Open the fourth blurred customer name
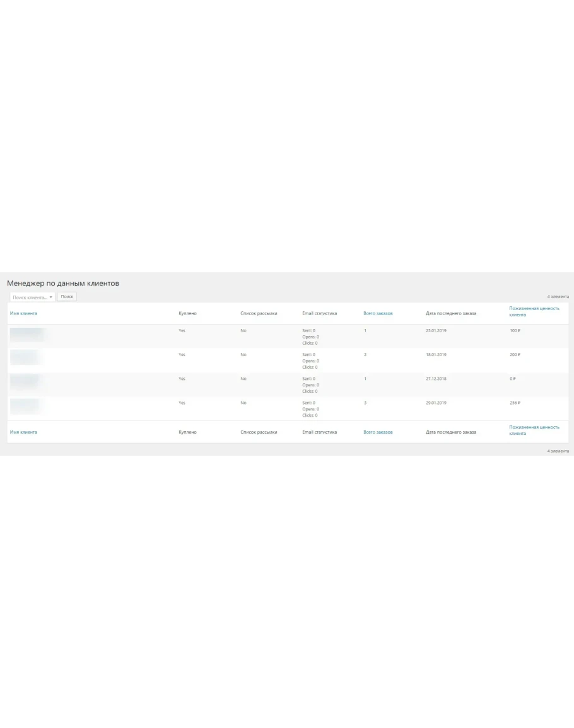This screenshot has height=728, width=574. [25, 405]
